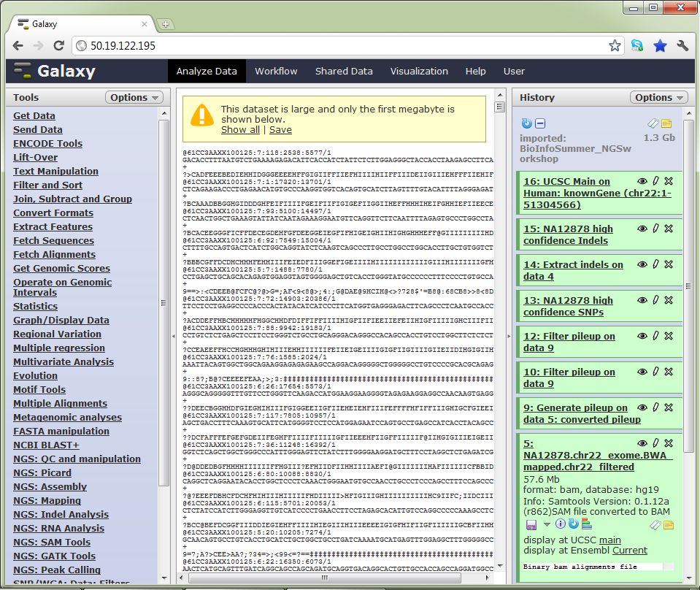Open the History panel Options dropdown
This screenshot has height=590, width=700.
[x=659, y=97]
